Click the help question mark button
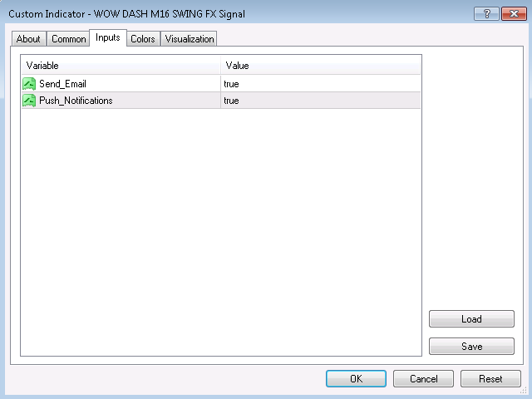 (x=486, y=14)
